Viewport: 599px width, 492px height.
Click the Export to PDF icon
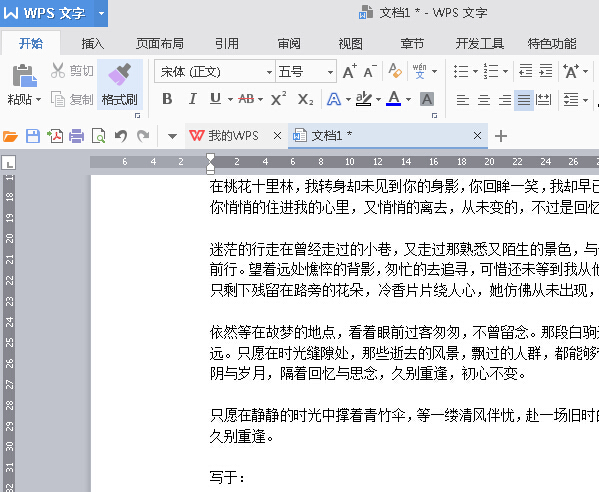coord(55,136)
